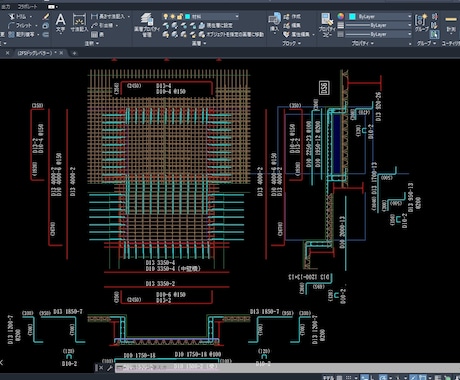Toggle the layer padlock lock icon
This screenshot has width=460, height=380.
[180, 16]
